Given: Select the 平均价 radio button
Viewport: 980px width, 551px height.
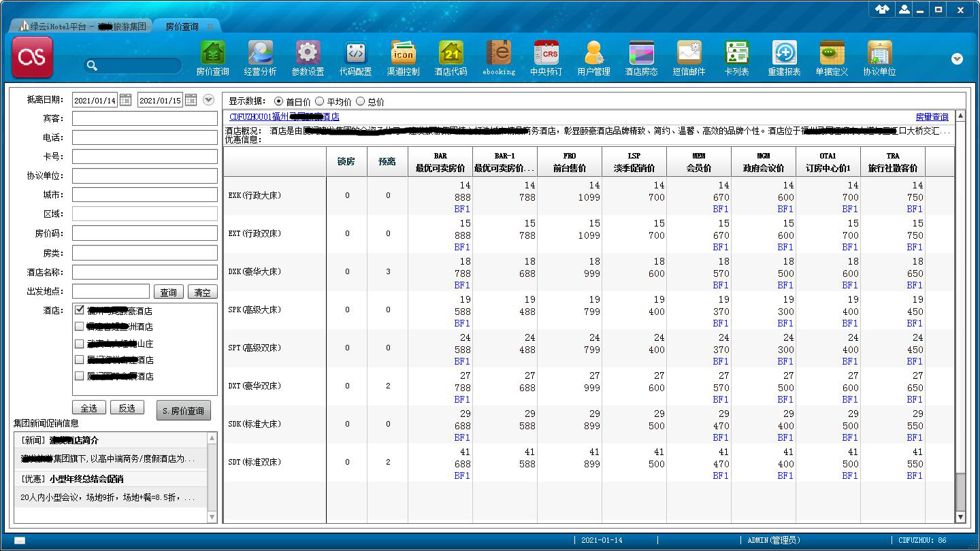Looking at the screenshot, I should 320,101.
